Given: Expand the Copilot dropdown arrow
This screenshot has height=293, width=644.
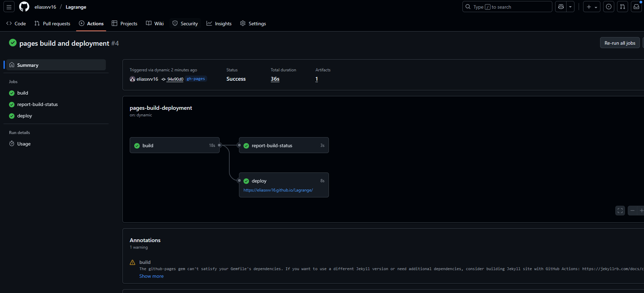Looking at the screenshot, I should coord(570,7).
